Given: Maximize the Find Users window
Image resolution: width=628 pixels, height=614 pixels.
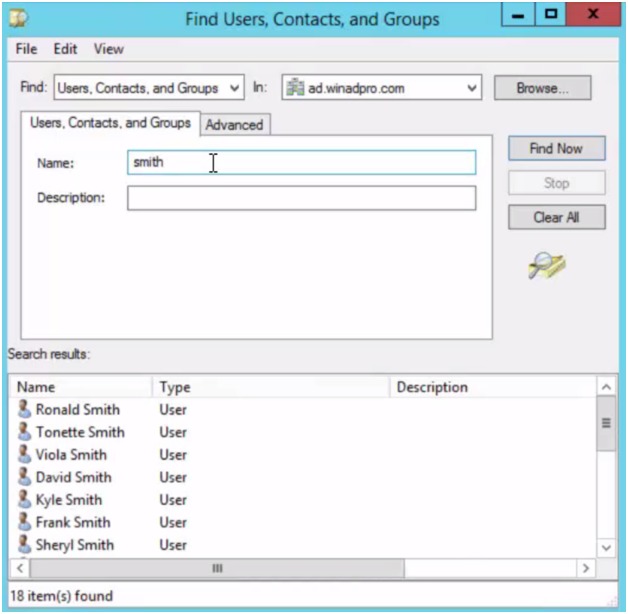Looking at the screenshot, I should coord(551,15).
